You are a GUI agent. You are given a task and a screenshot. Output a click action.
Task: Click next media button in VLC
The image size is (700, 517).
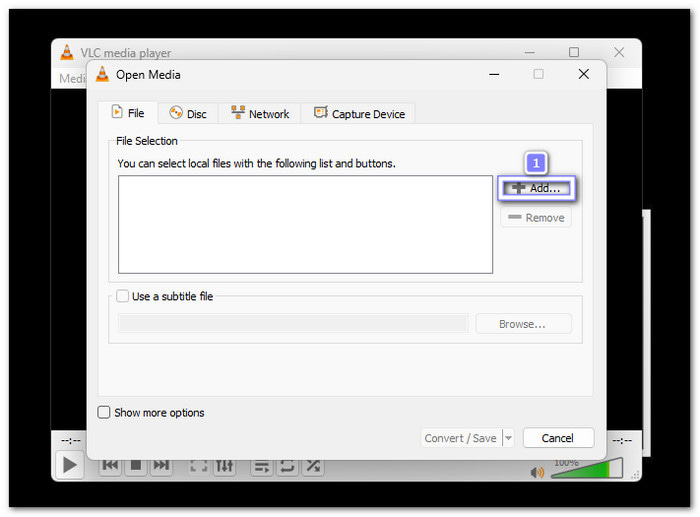(161, 465)
